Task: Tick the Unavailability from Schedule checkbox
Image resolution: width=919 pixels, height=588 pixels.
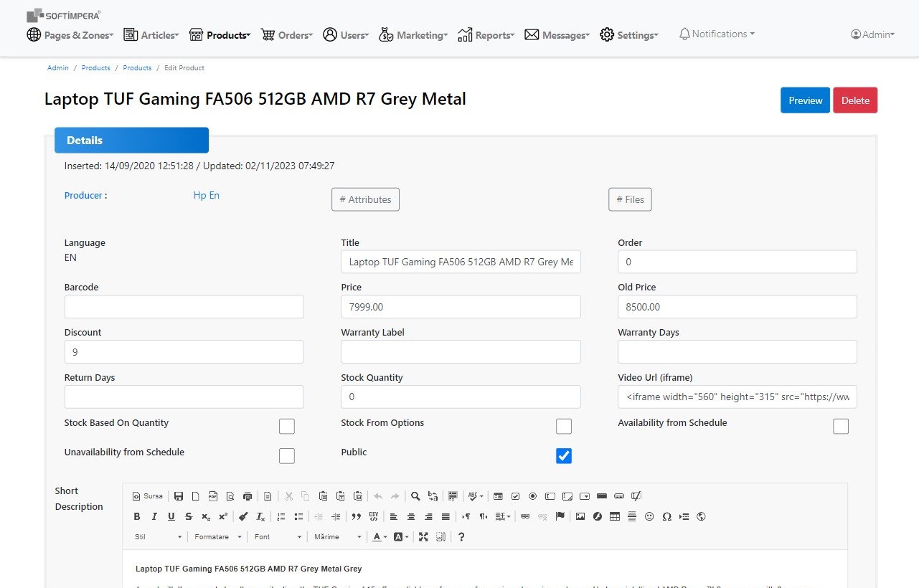Action: coord(287,456)
